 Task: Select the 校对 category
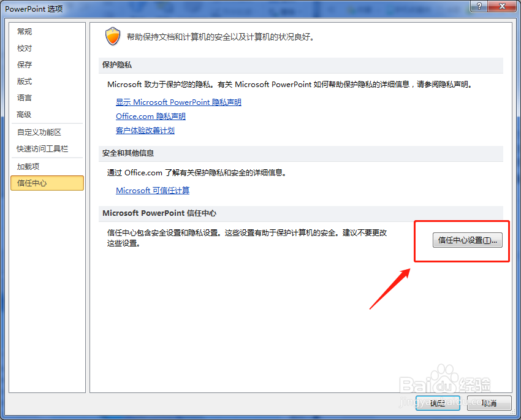(x=25, y=48)
